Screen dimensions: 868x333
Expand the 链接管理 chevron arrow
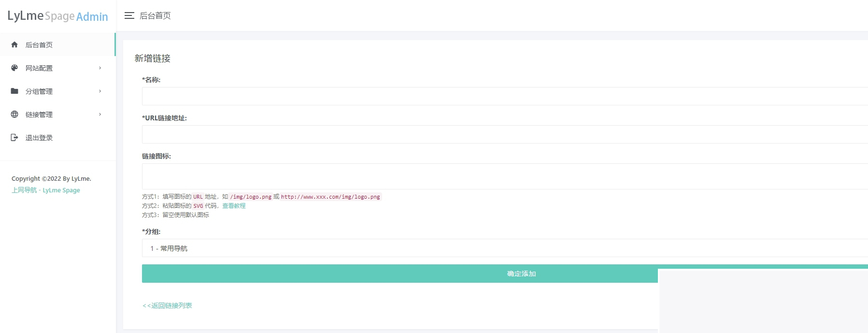(100, 115)
